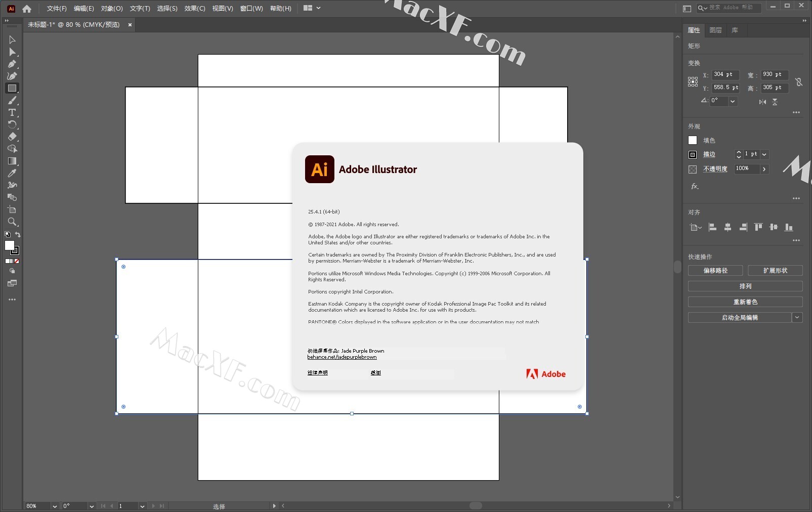This screenshot has width=812, height=512.
Task: Flip the selection horizontally
Action: pos(762,102)
